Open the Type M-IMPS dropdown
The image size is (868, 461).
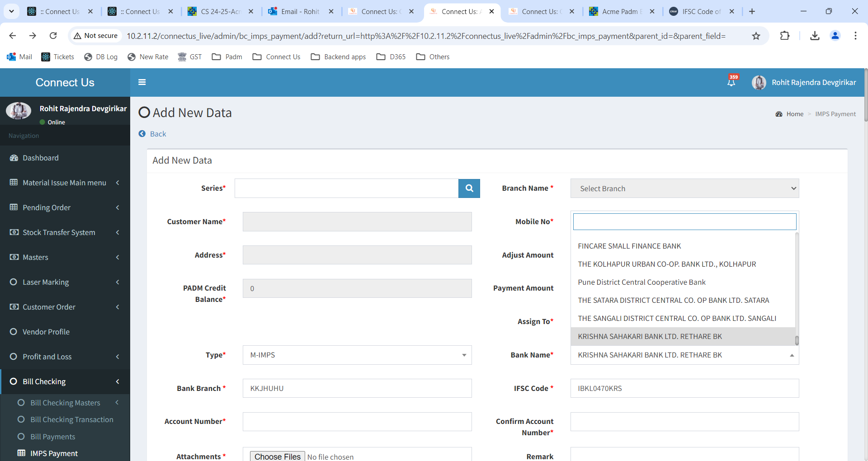[x=357, y=355]
